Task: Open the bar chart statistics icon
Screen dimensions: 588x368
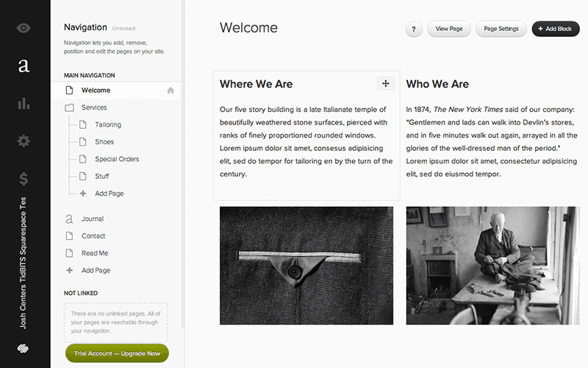Action: [24, 103]
